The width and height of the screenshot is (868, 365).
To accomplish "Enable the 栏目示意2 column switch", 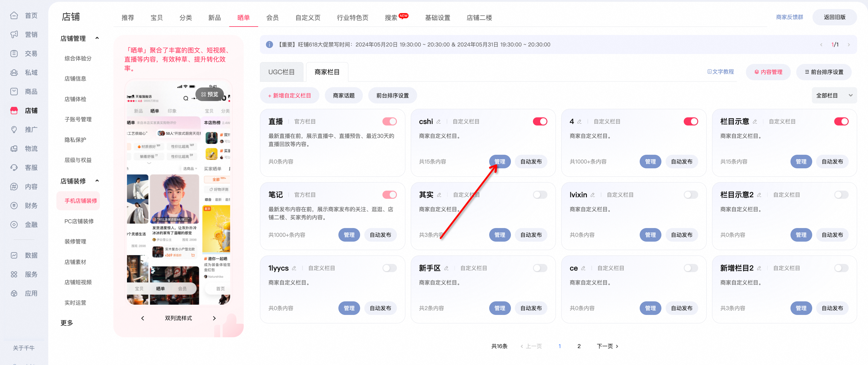I will tap(841, 195).
